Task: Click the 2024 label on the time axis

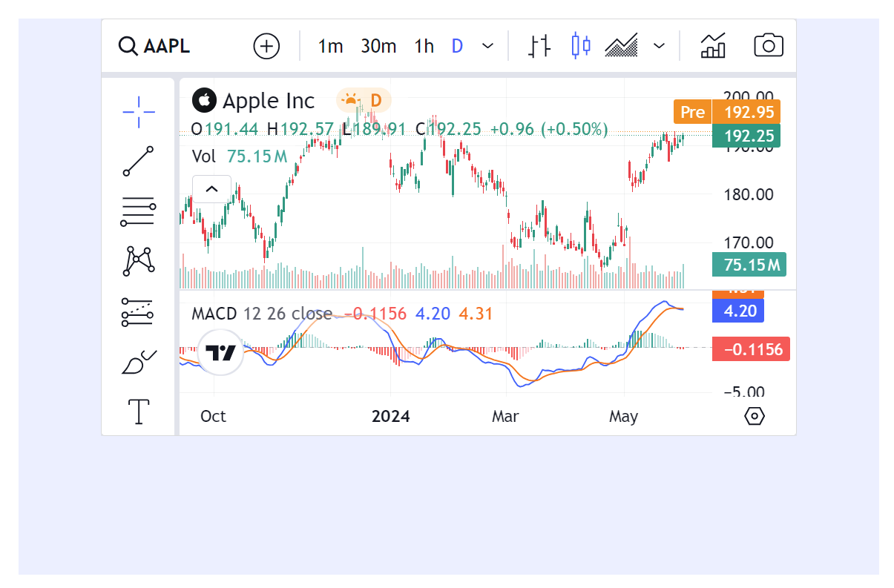Action: tap(391, 416)
